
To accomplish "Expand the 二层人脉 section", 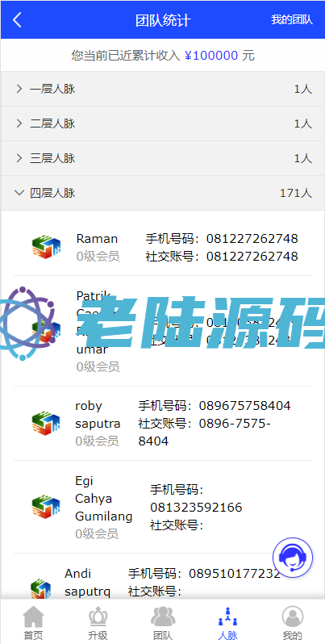I will [163, 123].
